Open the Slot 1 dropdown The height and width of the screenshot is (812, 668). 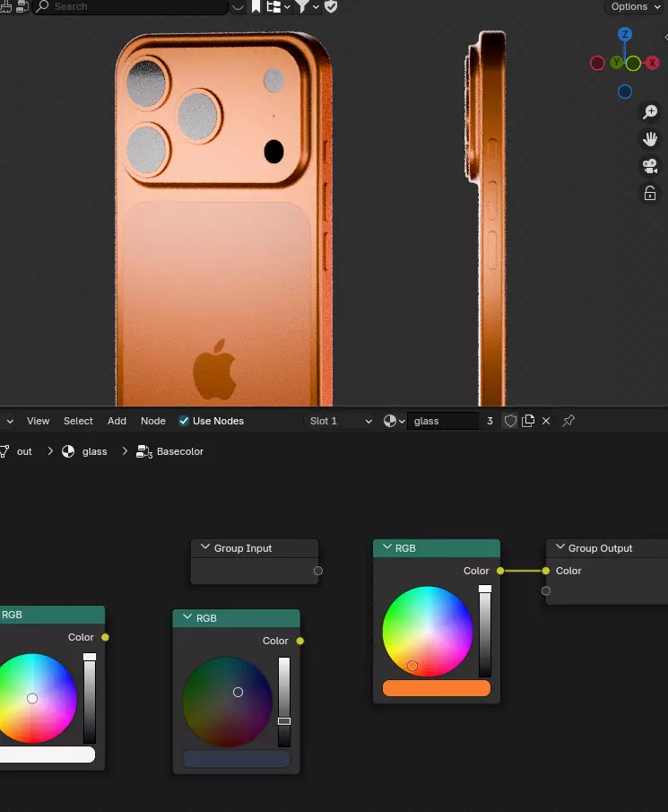(x=340, y=421)
